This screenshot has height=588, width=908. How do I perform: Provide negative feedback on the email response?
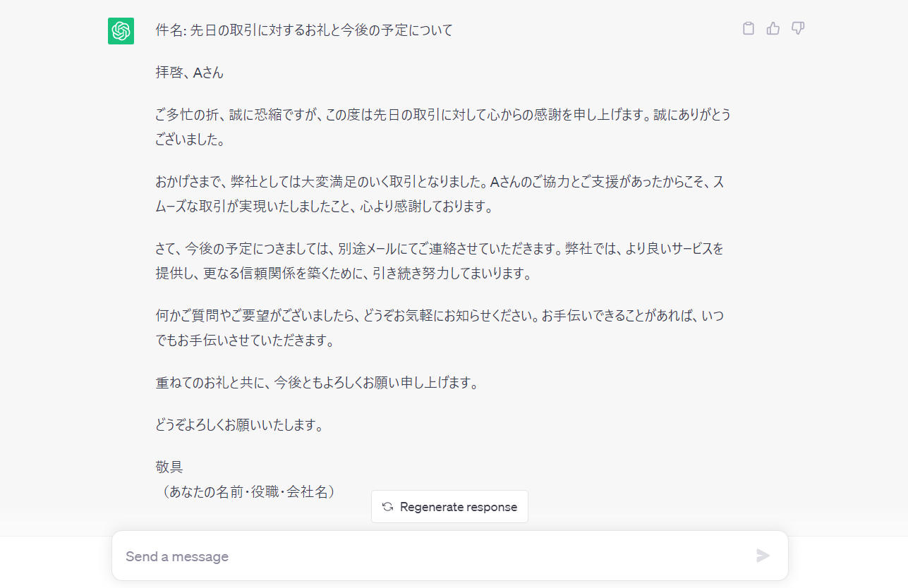point(797,28)
